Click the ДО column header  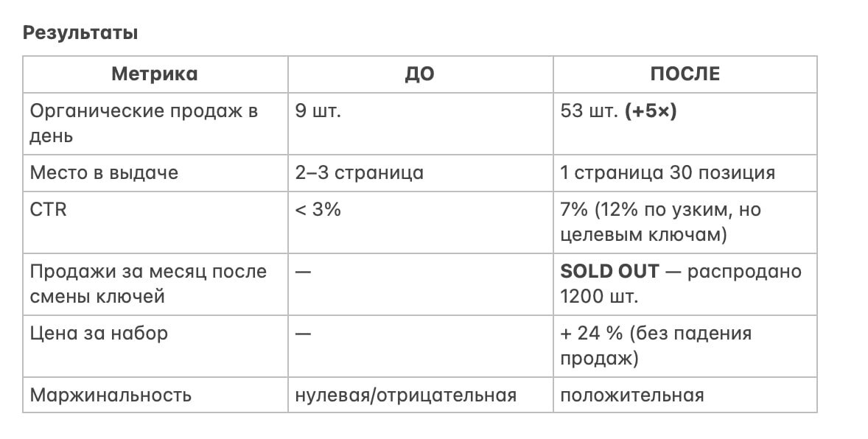[419, 74]
